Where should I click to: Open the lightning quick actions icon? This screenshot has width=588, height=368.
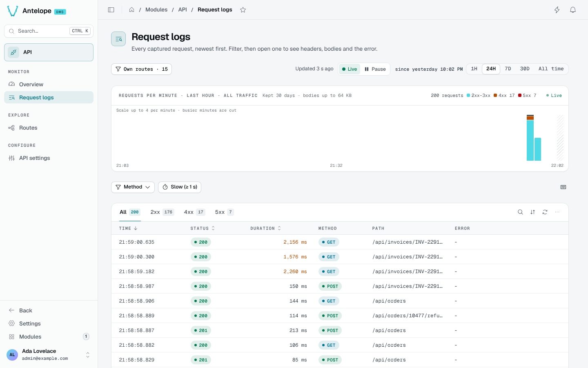click(x=557, y=10)
